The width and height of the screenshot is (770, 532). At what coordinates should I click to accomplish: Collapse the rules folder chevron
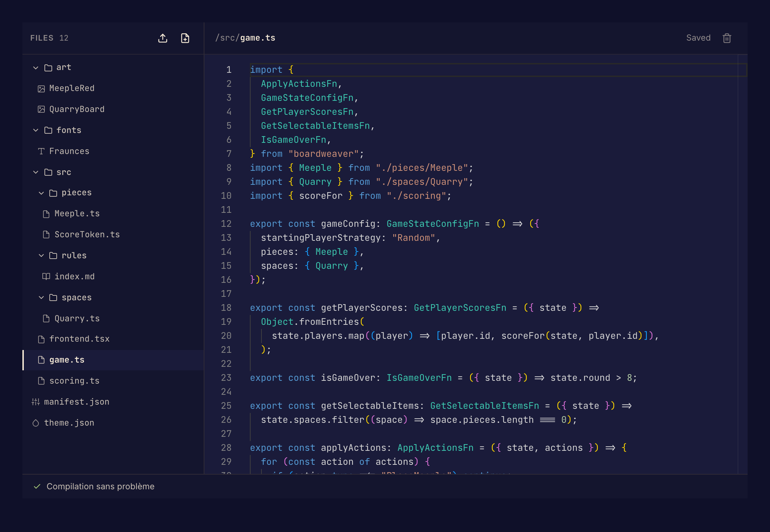click(x=41, y=255)
